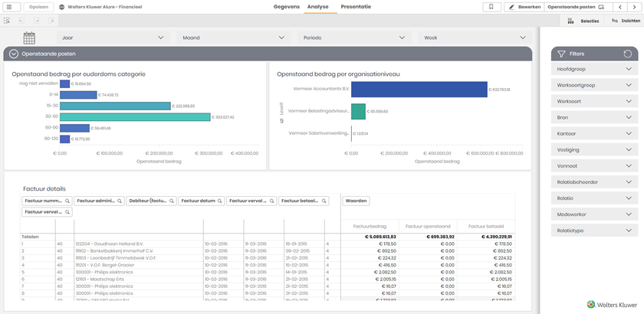The image size is (644, 314).
Task: Open smart search in the selections toolbar
Action: point(7,20)
